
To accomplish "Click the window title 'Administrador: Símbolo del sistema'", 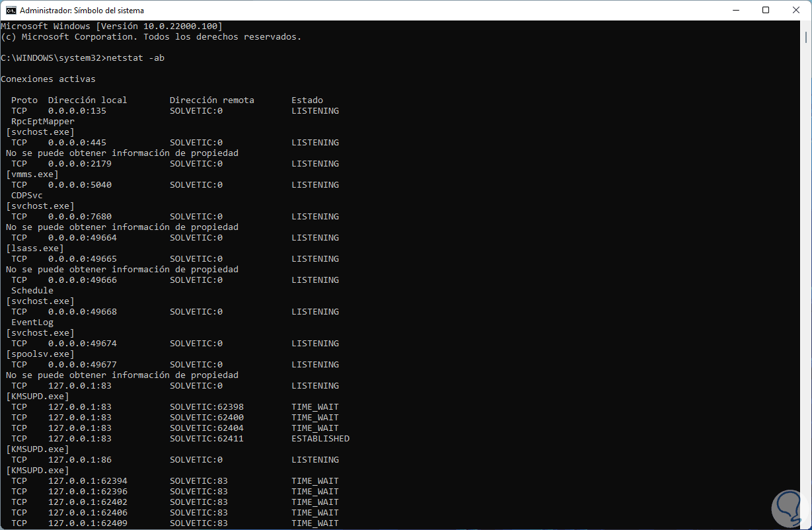I will [82, 11].
